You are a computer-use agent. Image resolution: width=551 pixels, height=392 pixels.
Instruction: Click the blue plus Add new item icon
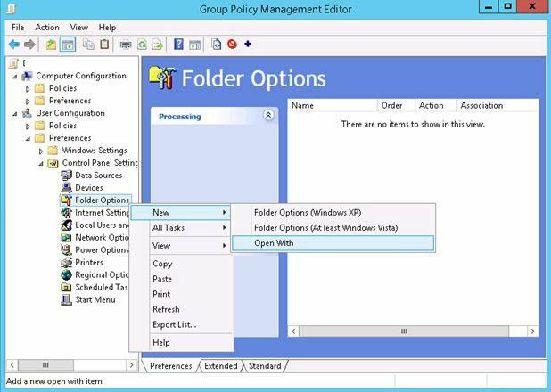tap(248, 44)
